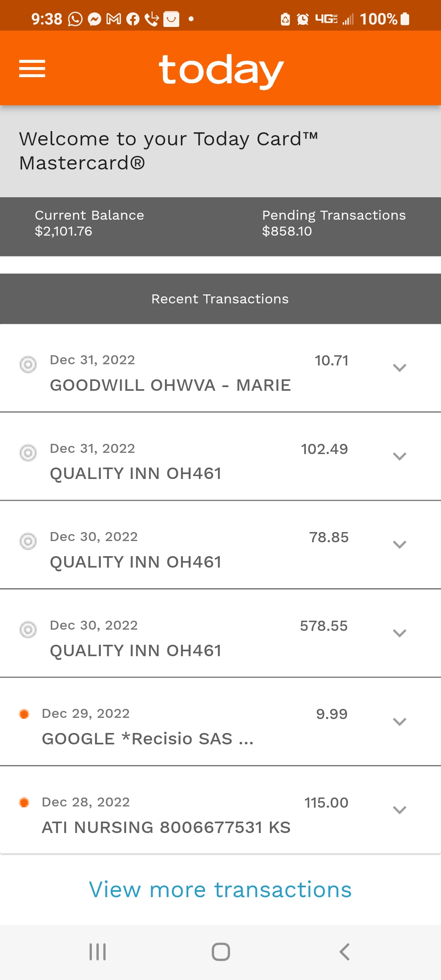Expand the 102.49 Quality Inn transaction
This screenshot has height=980, width=441.
(399, 456)
